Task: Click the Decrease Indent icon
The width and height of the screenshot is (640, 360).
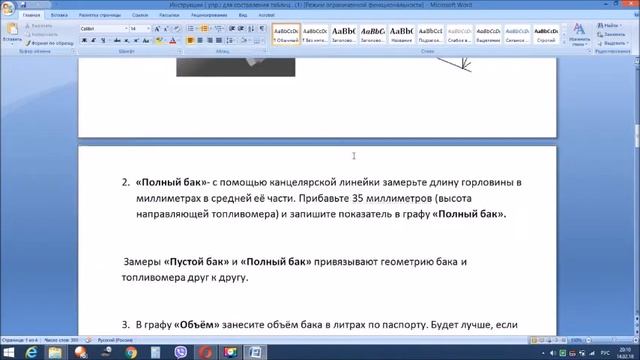Action: [x=232, y=29]
